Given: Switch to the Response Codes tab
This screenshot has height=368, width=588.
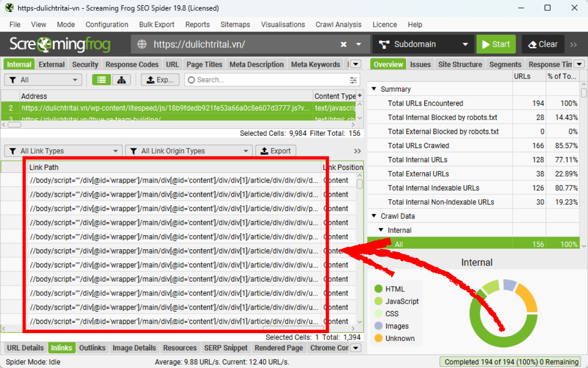Looking at the screenshot, I should 132,64.
